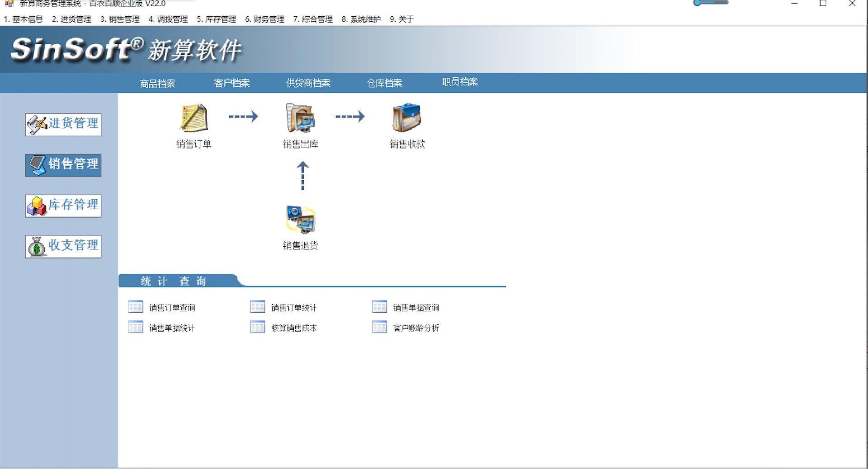This screenshot has width=868, height=469.
Task: Click the app icon in the title bar
Action: click(9, 4)
